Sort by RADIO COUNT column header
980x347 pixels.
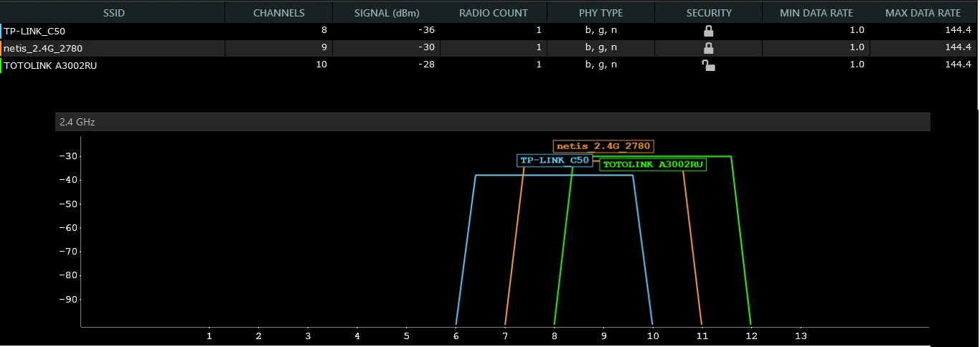click(x=494, y=12)
